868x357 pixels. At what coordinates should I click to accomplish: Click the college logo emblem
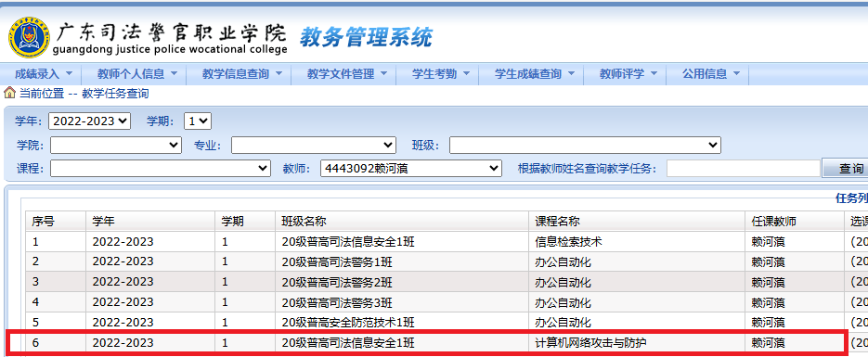30,37
